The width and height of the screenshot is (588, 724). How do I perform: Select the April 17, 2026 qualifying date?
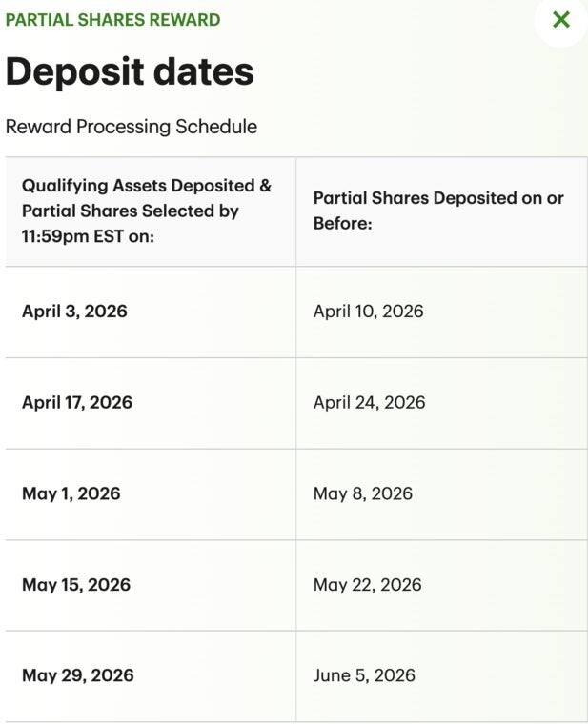pos(77,402)
